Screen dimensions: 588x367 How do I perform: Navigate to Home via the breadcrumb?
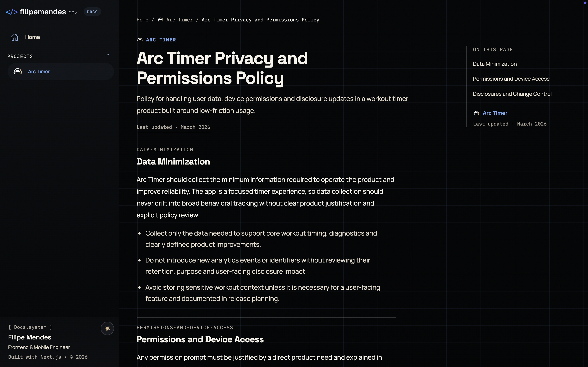(x=142, y=20)
